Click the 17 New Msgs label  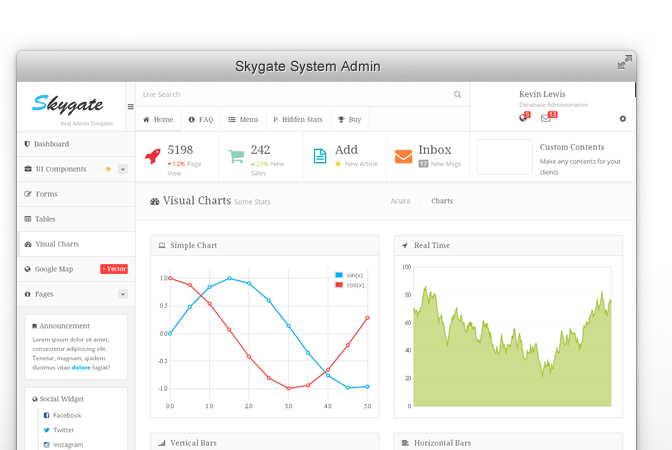(440, 164)
